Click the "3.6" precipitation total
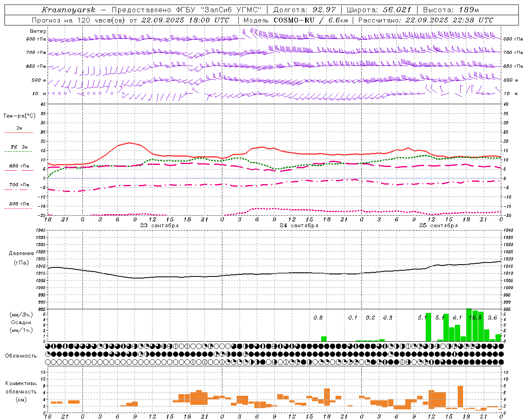Viewport: 525px width, 420px height. pyautogui.click(x=492, y=317)
